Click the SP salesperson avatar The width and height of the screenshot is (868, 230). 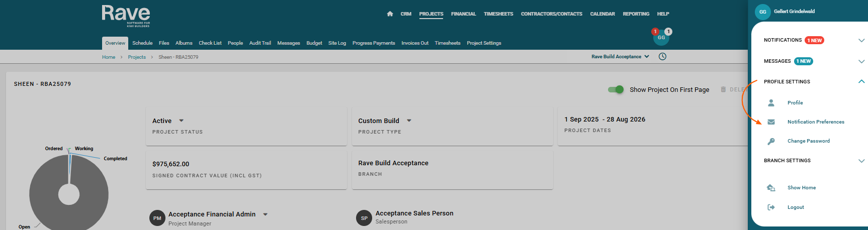click(364, 218)
